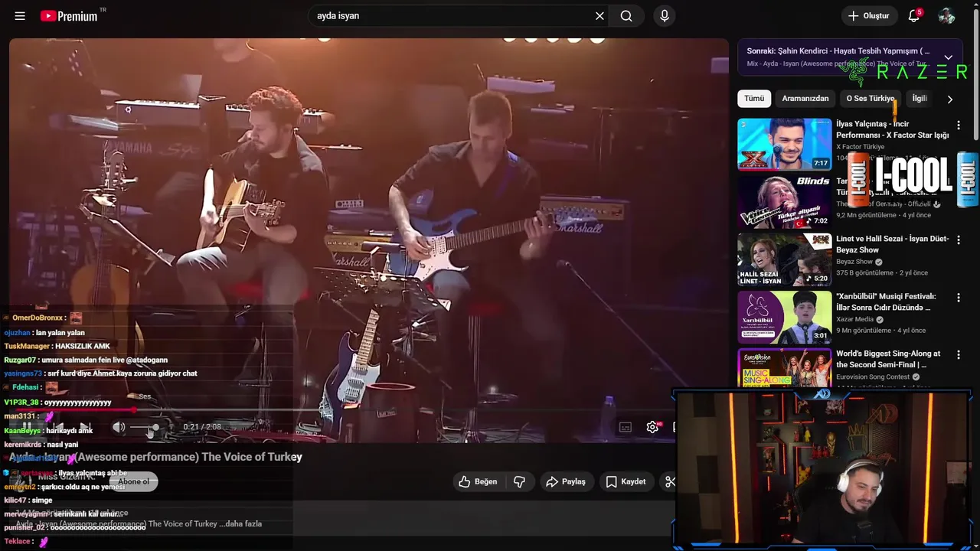Image resolution: width=980 pixels, height=551 pixels.
Task: Skip to next video in player
Action: [86, 427]
